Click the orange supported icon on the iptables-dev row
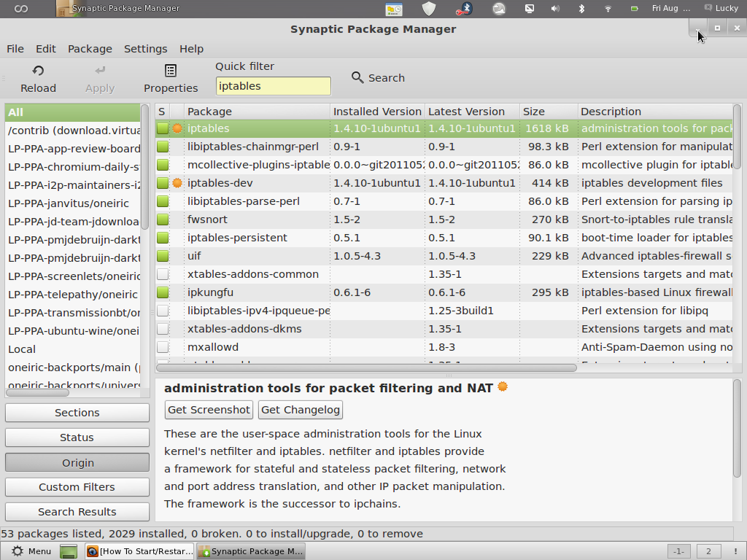 (x=177, y=183)
